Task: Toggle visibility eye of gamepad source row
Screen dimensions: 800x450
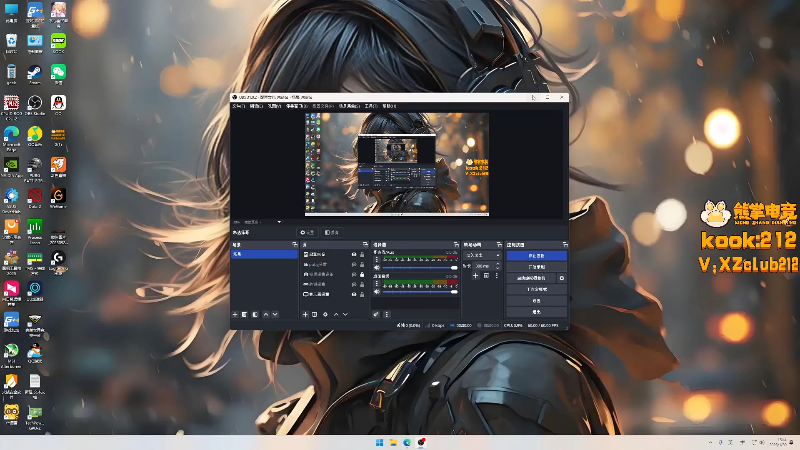Action: (354, 284)
